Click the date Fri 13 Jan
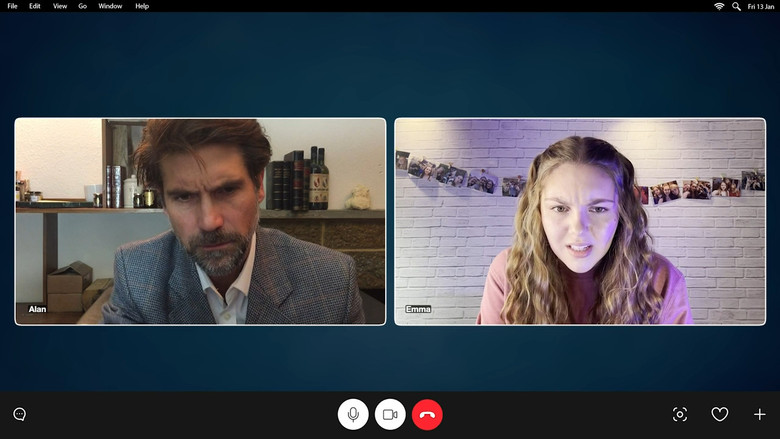Viewport: 780px width, 439px height. click(x=761, y=6)
